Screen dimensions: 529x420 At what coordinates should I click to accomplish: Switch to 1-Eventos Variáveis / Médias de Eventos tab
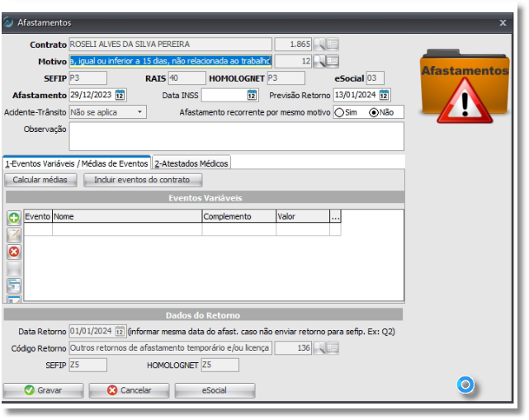(77, 163)
